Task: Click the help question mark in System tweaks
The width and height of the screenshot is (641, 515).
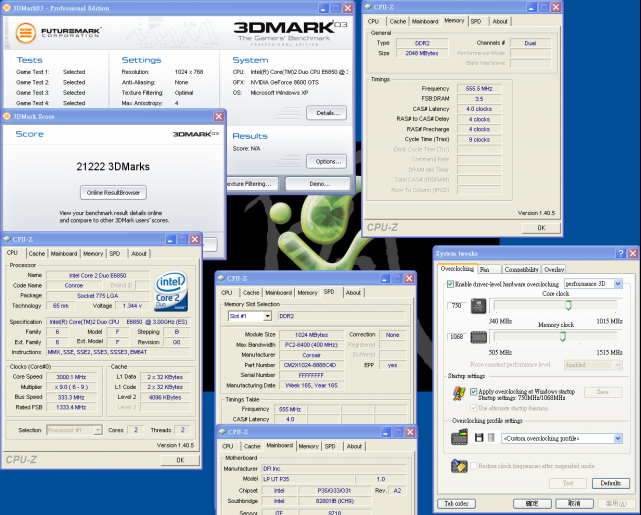Action: coord(621,253)
